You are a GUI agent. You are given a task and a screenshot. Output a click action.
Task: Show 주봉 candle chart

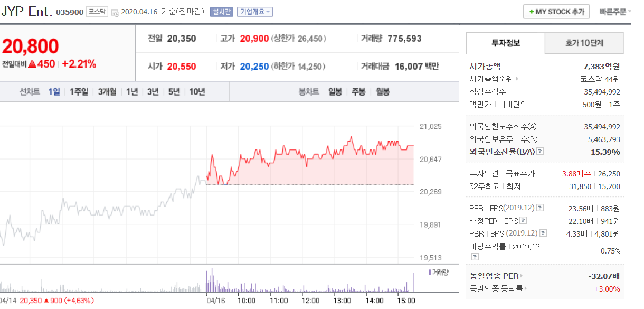tap(359, 92)
